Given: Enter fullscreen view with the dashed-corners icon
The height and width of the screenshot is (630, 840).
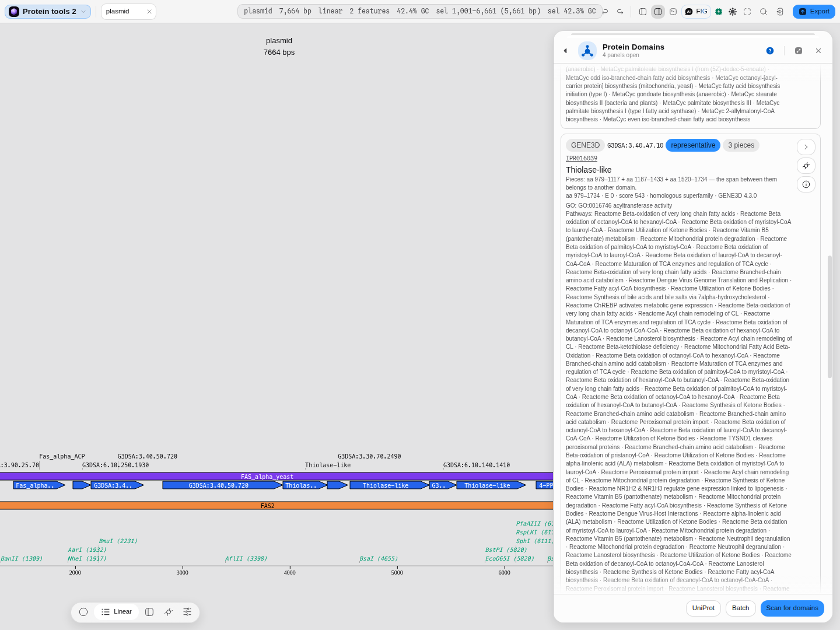Looking at the screenshot, I should [x=747, y=12].
